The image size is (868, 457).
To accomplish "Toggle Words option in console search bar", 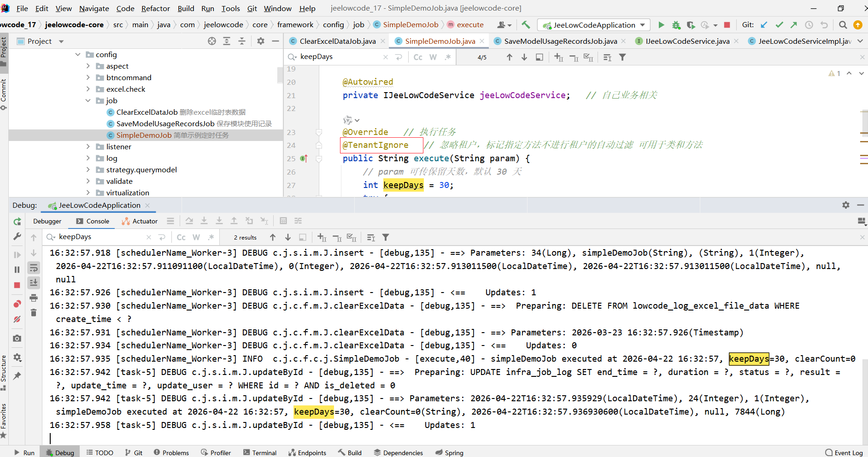I will (x=196, y=237).
